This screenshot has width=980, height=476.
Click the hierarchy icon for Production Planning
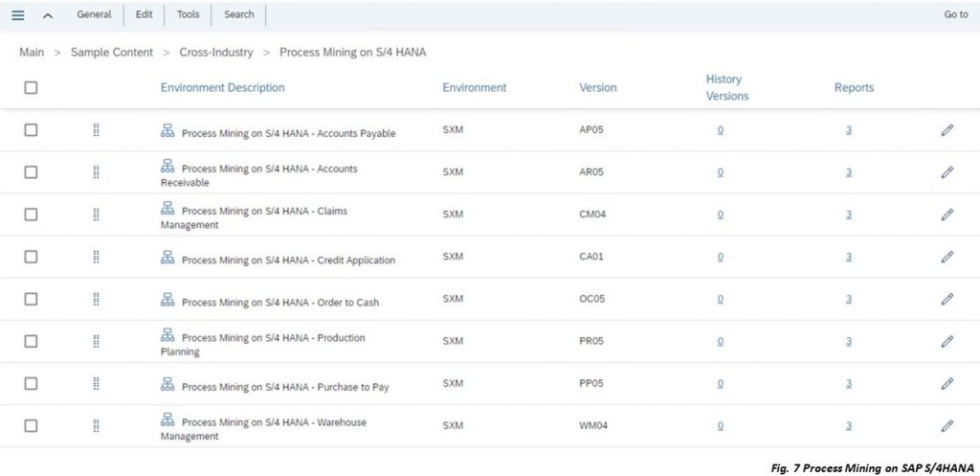coord(167,334)
